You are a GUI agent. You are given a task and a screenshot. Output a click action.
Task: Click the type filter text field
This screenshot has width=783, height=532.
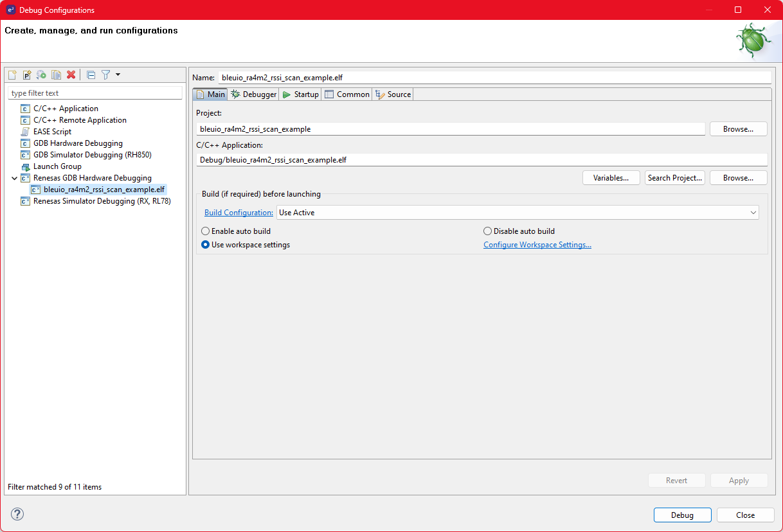95,93
